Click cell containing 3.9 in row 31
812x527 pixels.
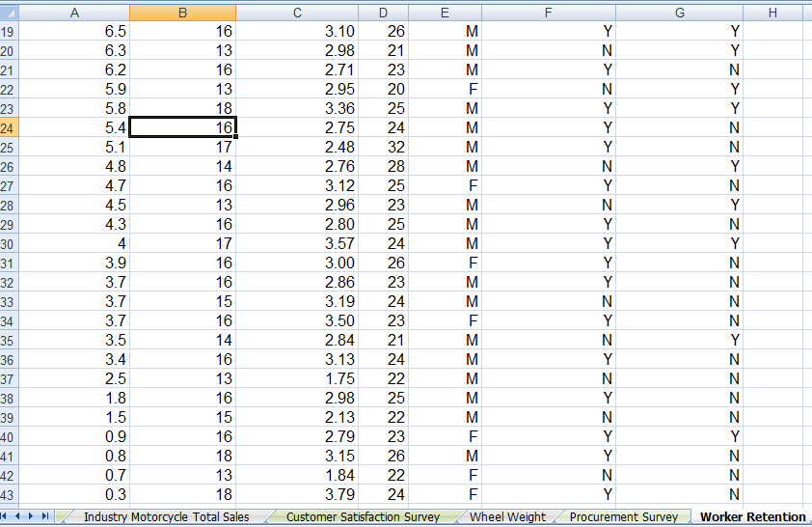point(74,263)
